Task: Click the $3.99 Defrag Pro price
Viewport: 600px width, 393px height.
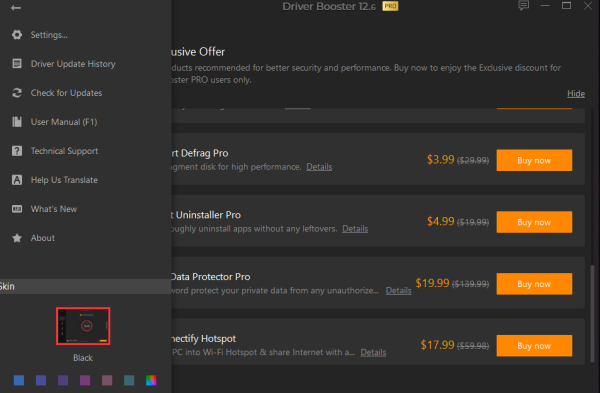Action: [x=440, y=160]
